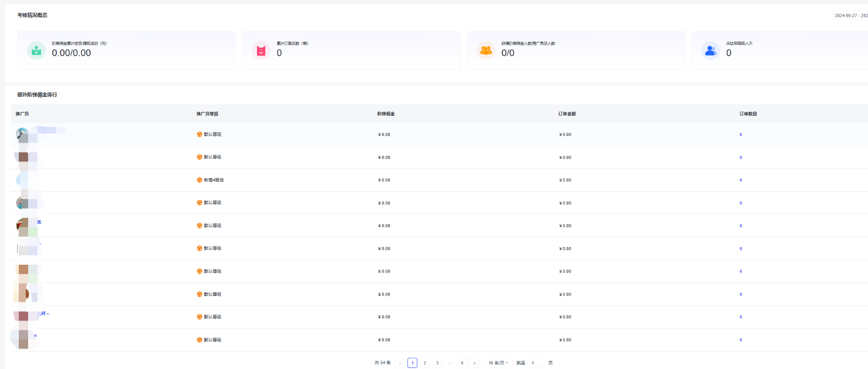Click the first row promoter avatar
This screenshot has height=369, width=868.
click(x=22, y=134)
